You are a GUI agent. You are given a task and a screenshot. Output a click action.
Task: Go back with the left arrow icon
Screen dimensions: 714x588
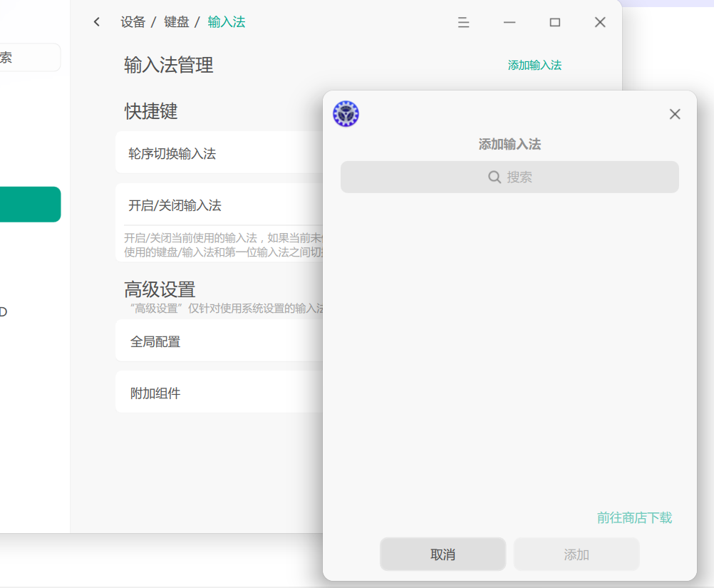(96, 22)
